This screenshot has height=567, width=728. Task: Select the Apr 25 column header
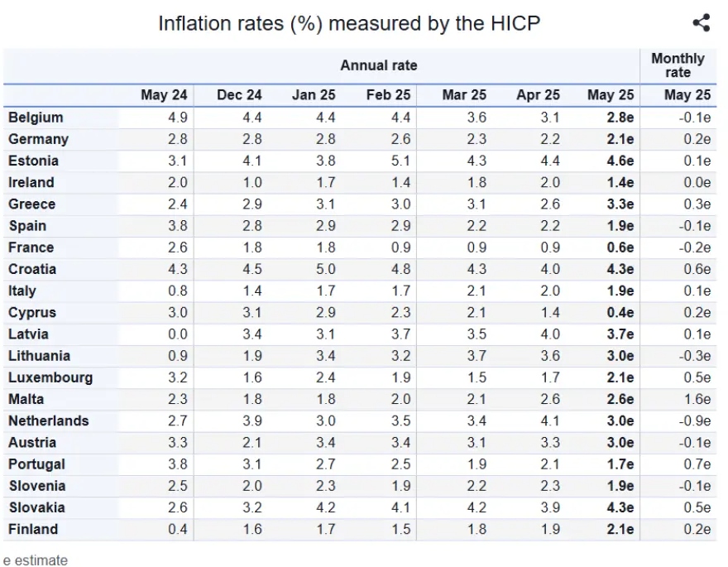538,95
